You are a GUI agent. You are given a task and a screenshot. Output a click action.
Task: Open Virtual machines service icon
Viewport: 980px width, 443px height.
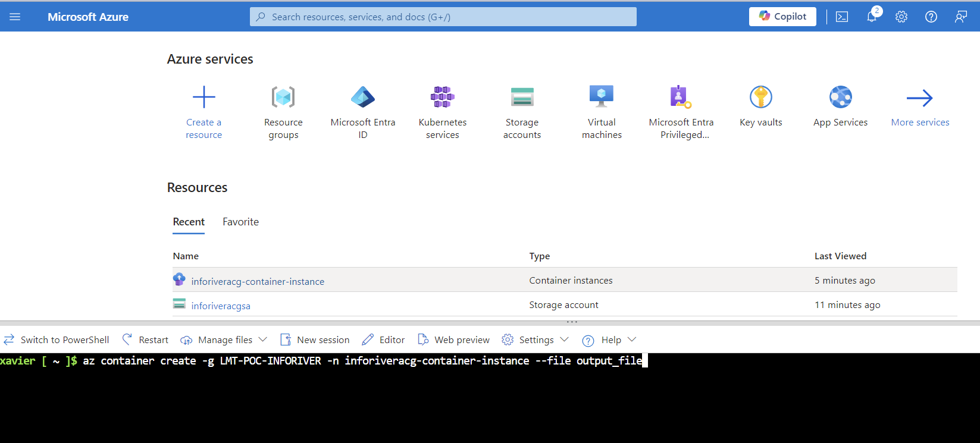coord(602,97)
